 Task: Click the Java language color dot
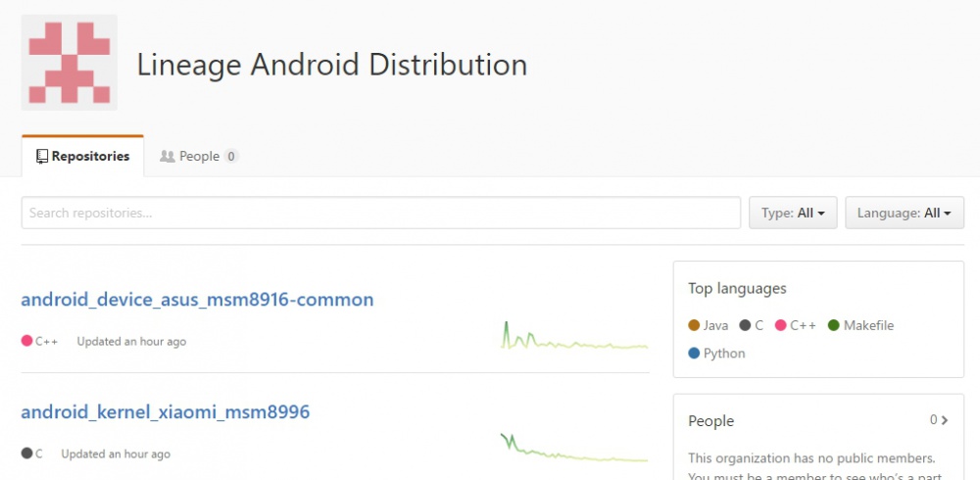tap(694, 325)
